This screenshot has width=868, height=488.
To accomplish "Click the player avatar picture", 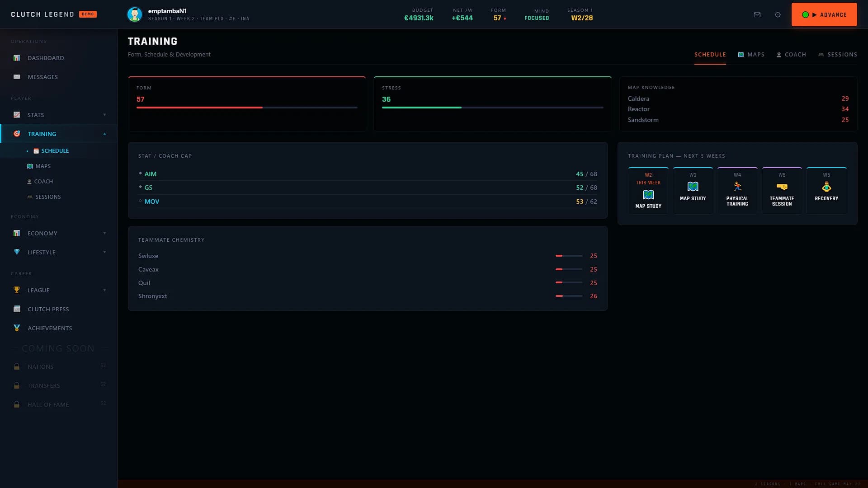I will tap(135, 14).
